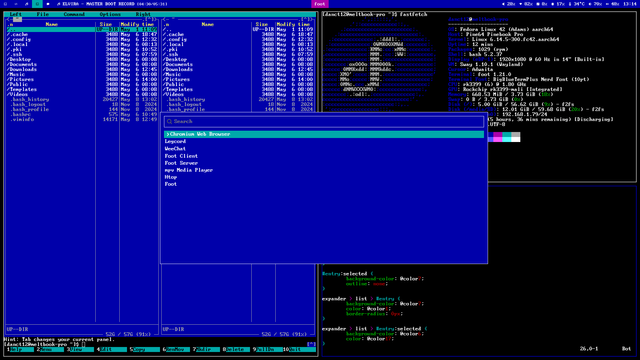This screenshot has width=640, height=360.
Task: Select workspace 1 icon in top bar
Action: [5, 4]
